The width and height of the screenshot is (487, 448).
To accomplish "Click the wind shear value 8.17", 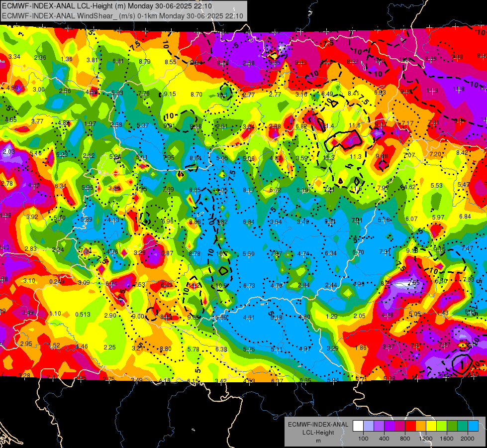I will [249, 190].
